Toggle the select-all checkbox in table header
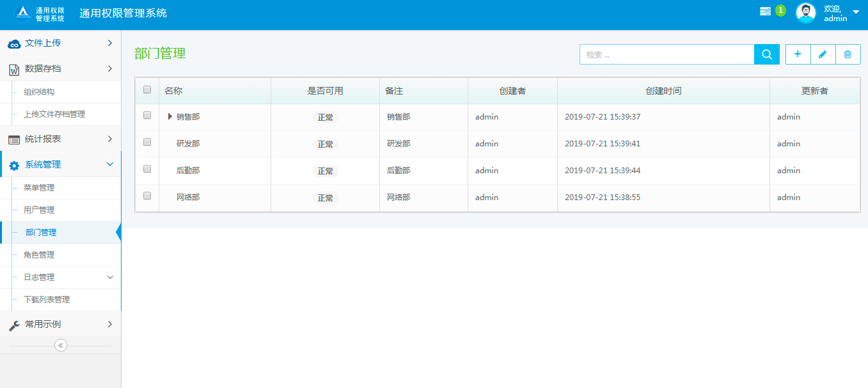868x388 pixels. click(147, 89)
